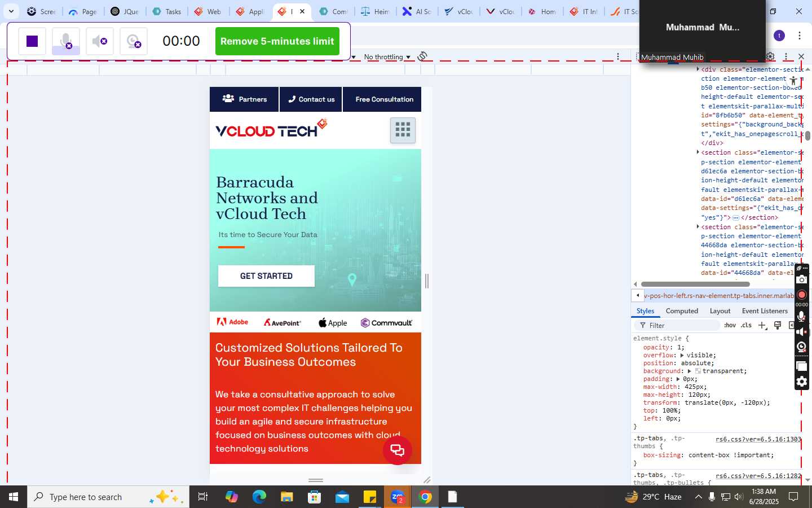The image size is (812, 508).
Task: Toggle rendering emulations brush icon
Action: point(778,325)
